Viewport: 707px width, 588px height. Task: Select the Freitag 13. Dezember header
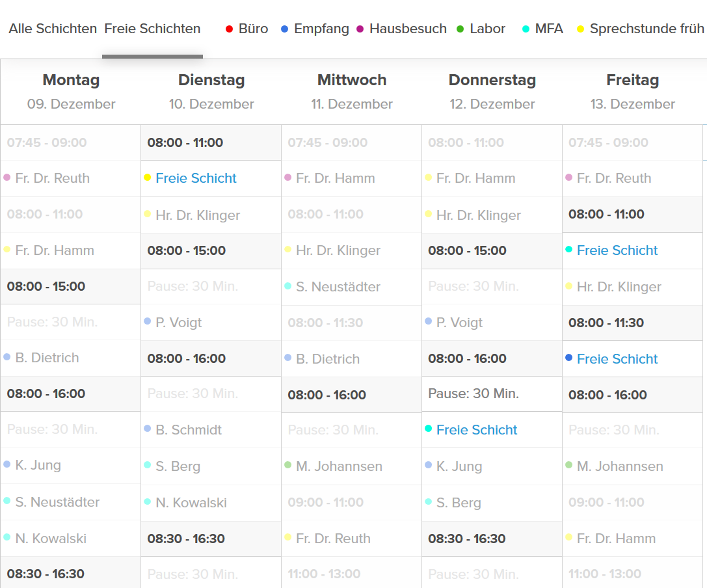[632, 91]
